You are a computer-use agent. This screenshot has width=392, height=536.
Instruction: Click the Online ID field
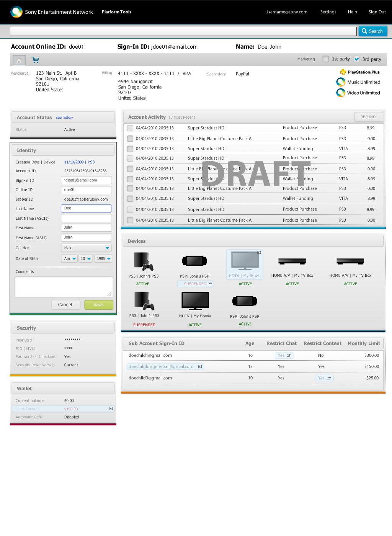[86, 190]
